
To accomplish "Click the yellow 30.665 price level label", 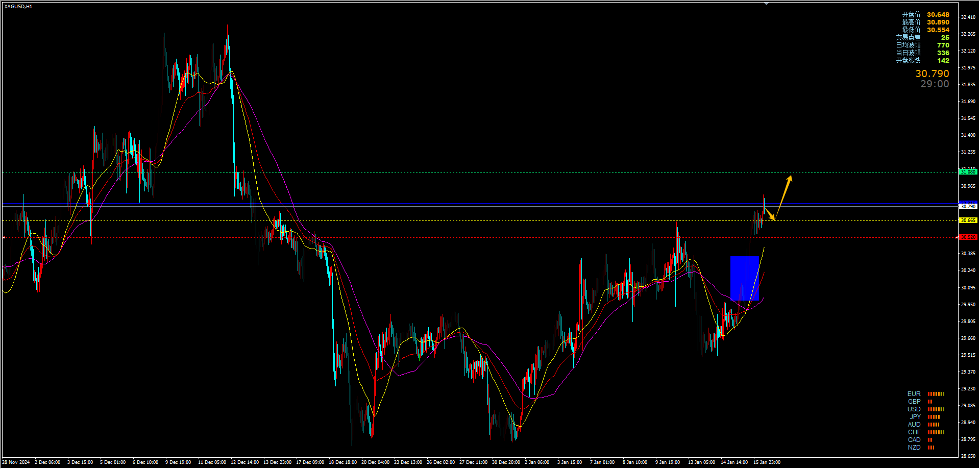I will (x=968, y=220).
